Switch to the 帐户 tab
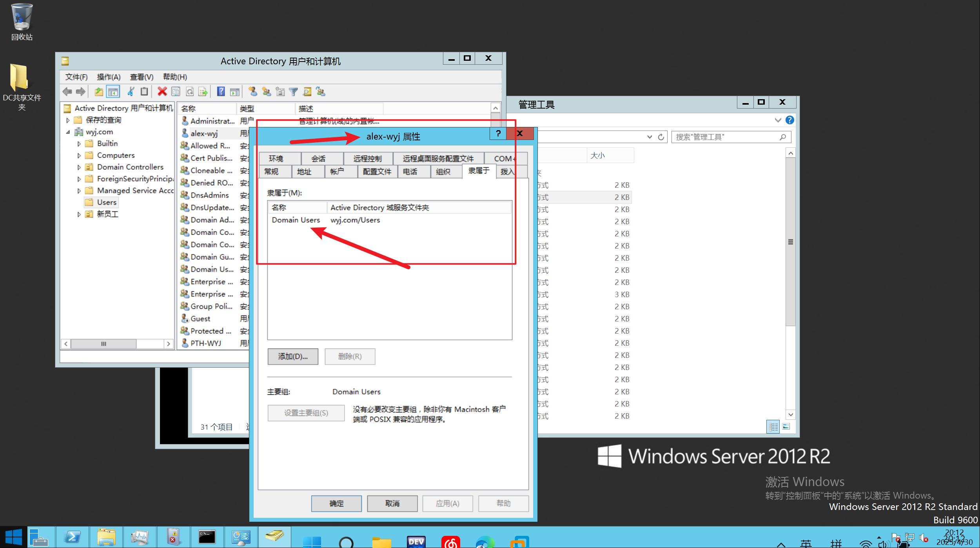 coord(337,172)
